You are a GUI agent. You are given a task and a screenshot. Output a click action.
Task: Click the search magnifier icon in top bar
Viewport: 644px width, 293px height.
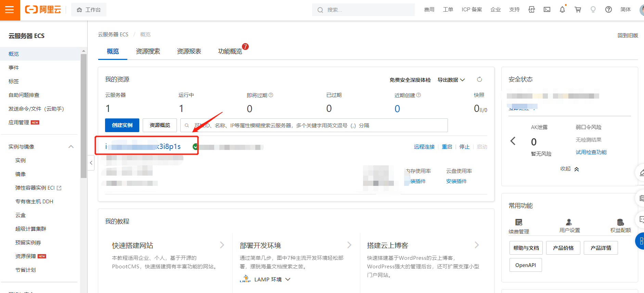[x=320, y=10]
